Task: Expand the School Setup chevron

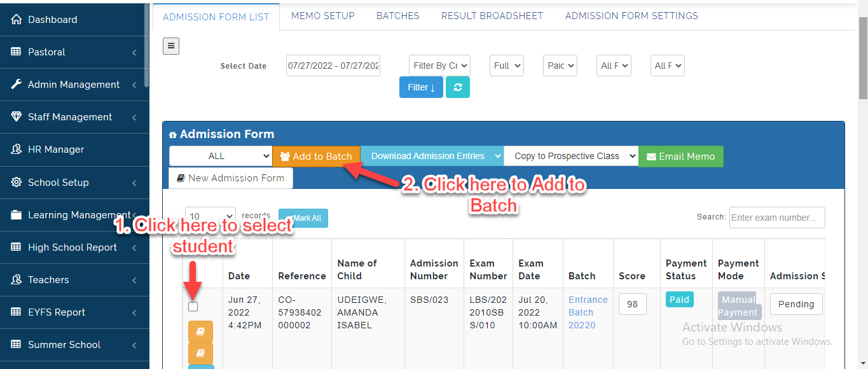Action: pos(134,183)
